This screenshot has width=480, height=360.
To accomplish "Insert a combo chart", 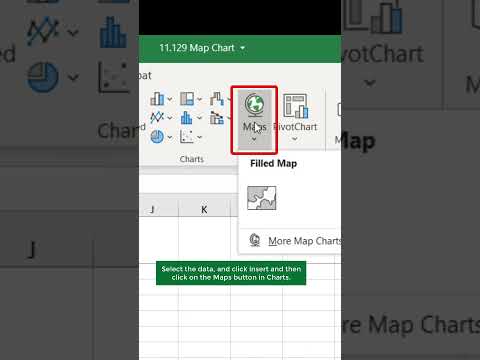I will [217, 118].
